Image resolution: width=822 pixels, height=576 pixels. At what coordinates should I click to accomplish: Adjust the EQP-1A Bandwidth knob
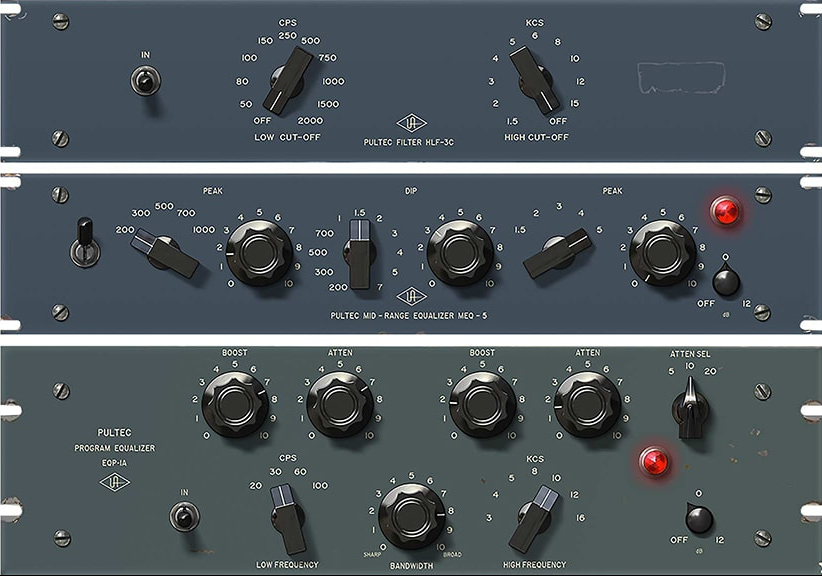(x=412, y=516)
